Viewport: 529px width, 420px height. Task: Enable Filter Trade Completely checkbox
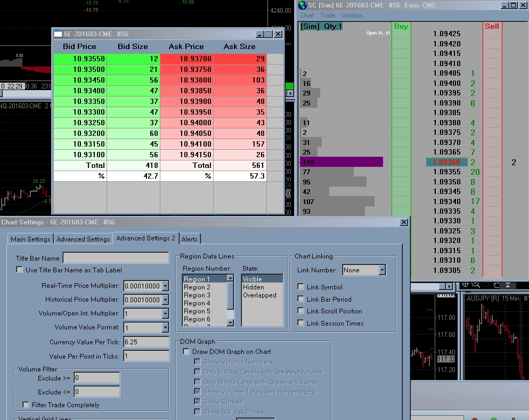click(26, 405)
